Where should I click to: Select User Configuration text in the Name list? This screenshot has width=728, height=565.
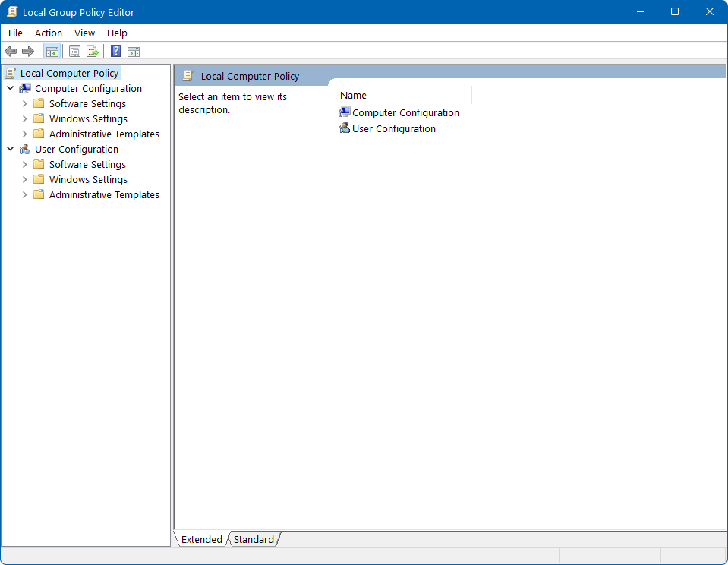[394, 128]
